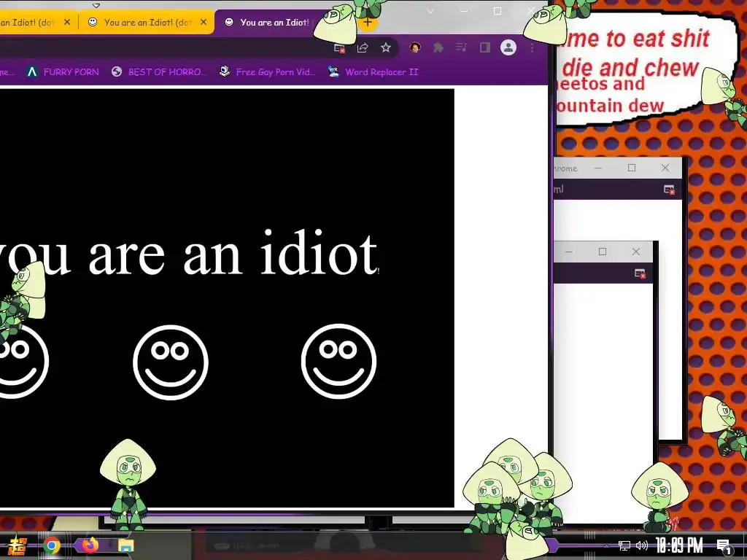
Task: Switch to the middle 'You are an Idiot! (do' tab
Action: point(147,23)
